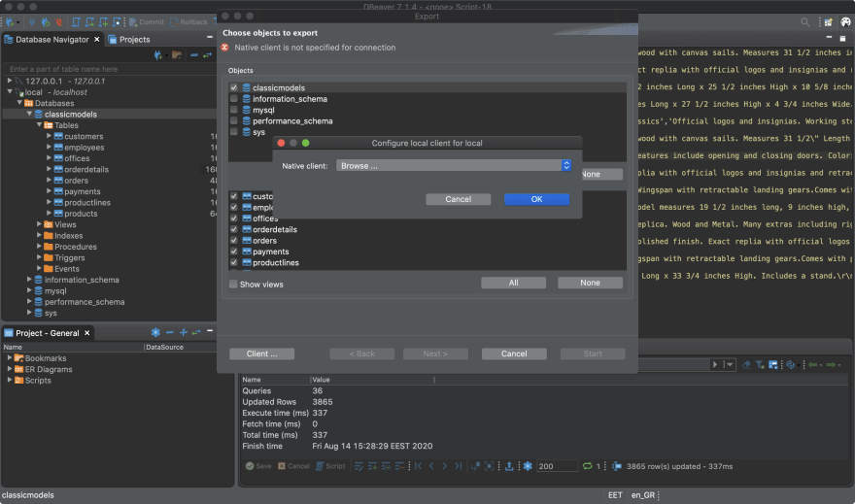
Task: Click the funnel filter icon in results panel
Action: point(760,364)
